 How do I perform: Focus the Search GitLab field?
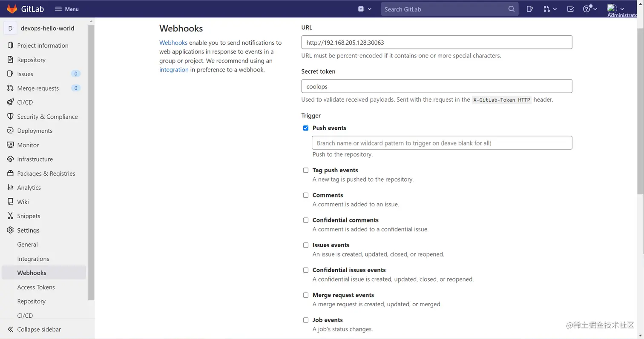click(449, 9)
